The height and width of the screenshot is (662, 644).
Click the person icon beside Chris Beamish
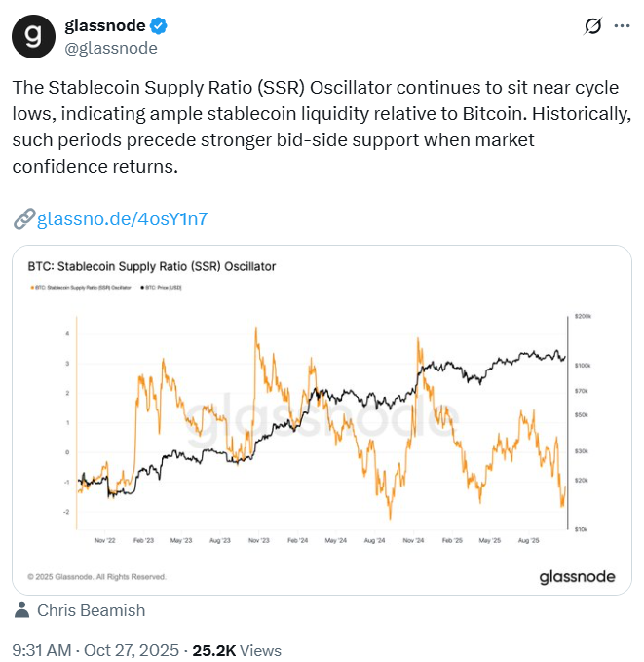(x=21, y=611)
